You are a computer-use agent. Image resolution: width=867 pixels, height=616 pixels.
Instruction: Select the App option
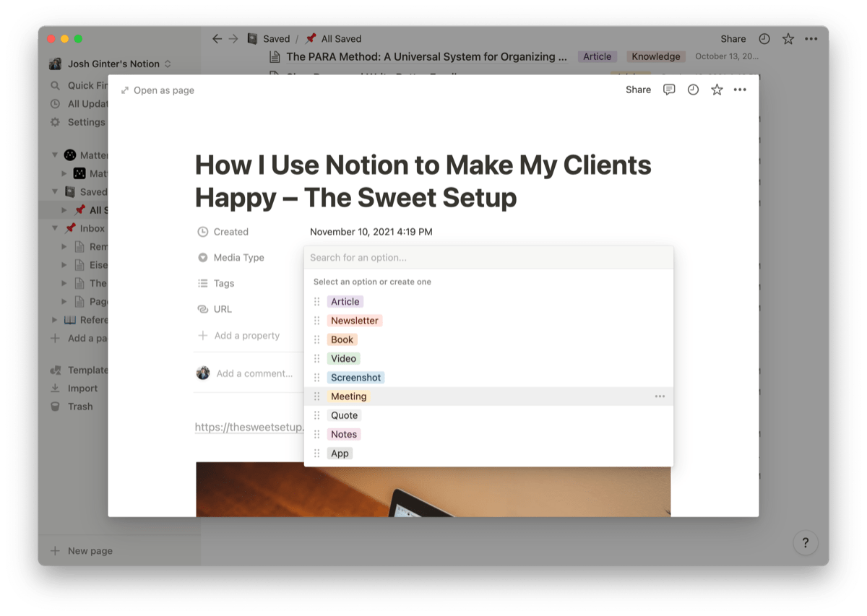(x=340, y=454)
